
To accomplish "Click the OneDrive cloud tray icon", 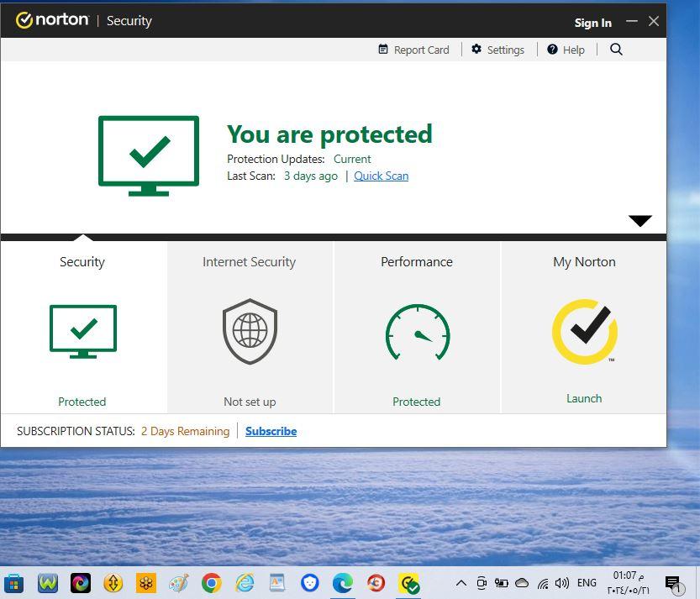I will [x=521, y=583].
